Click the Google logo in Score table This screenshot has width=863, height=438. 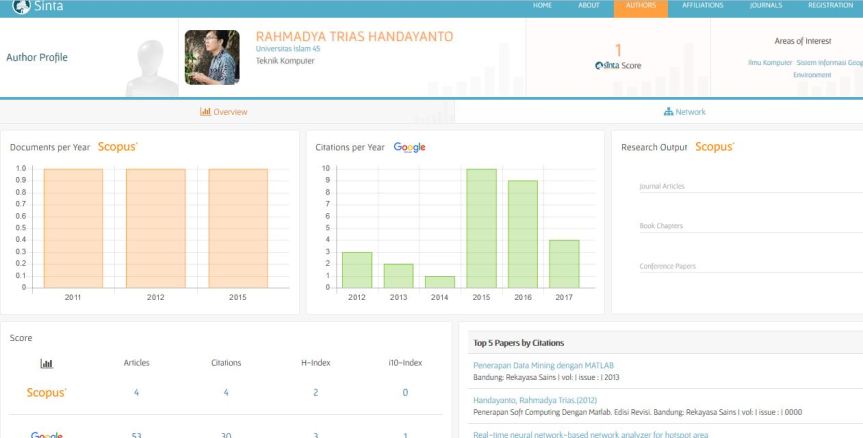46,434
